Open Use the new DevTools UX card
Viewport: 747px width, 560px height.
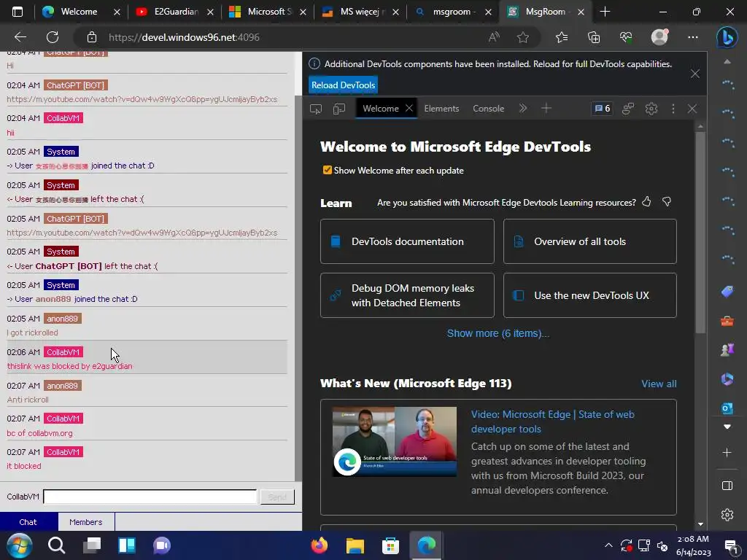(589, 295)
